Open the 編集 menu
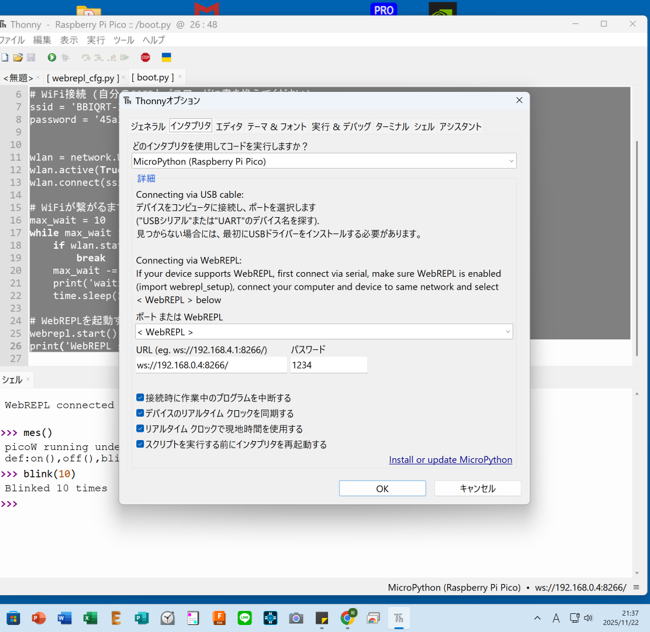The image size is (650, 632). (42, 40)
